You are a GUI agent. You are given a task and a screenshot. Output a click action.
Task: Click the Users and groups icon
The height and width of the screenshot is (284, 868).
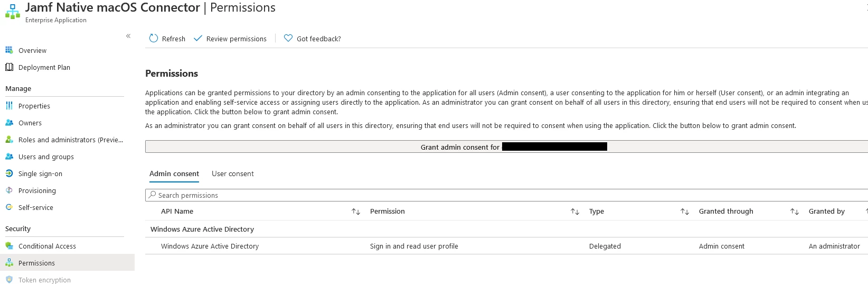(x=9, y=157)
